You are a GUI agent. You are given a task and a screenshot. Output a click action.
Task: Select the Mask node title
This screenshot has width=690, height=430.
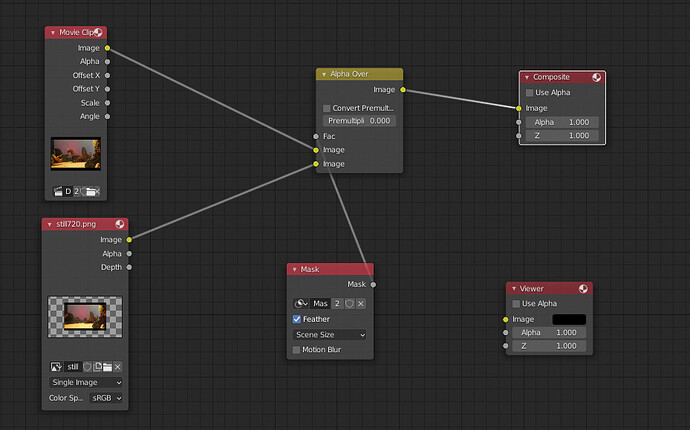click(x=310, y=269)
